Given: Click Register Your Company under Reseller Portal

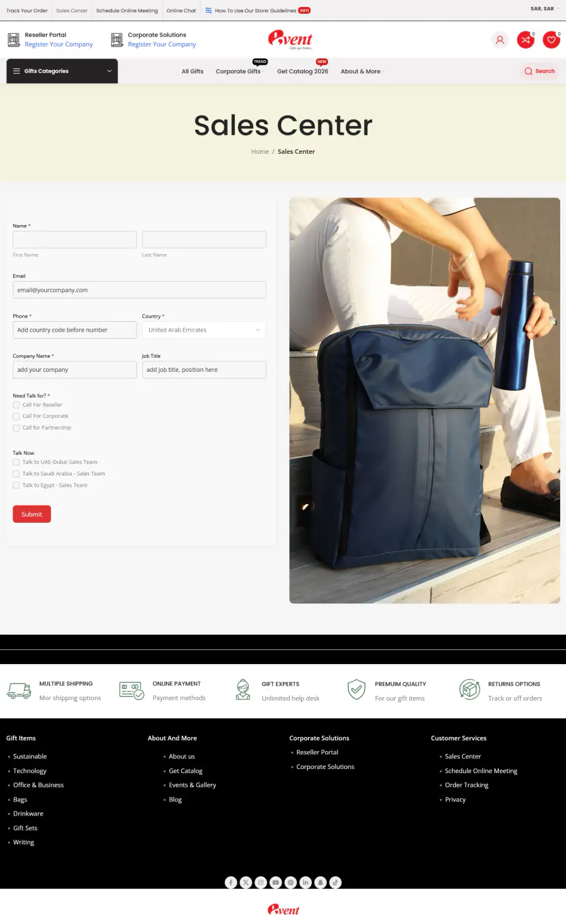Looking at the screenshot, I should coord(58,44).
